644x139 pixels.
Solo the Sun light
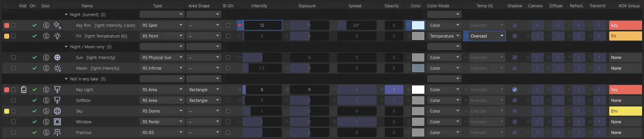46,57
